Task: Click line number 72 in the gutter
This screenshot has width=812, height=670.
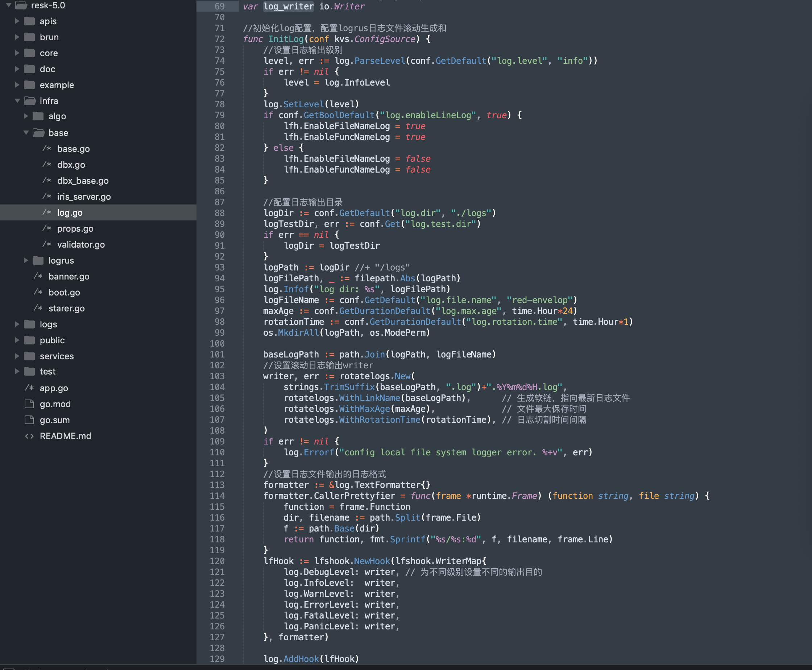Action: pos(220,39)
